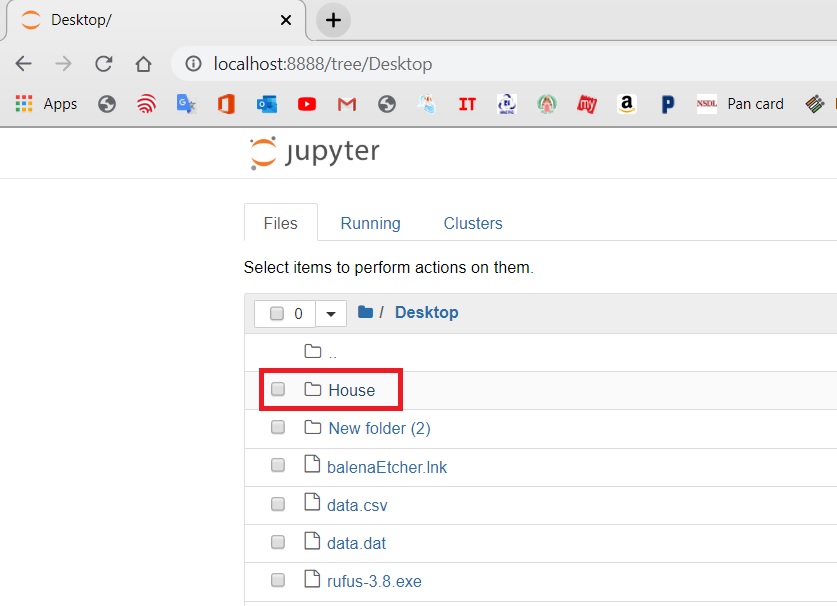Image resolution: width=837 pixels, height=606 pixels.
Task: Open the PayPal bookmark
Action: point(667,104)
